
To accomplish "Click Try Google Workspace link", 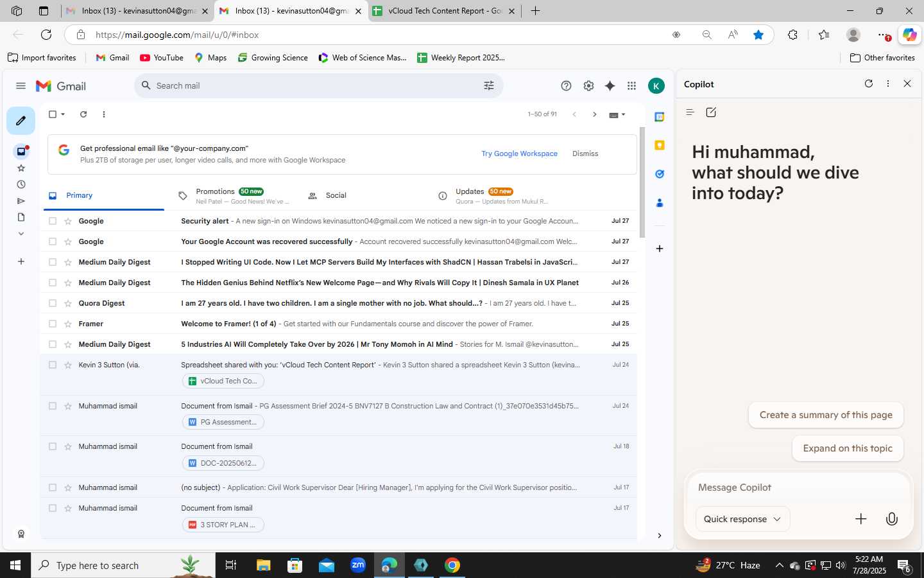I will pos(519,153).
